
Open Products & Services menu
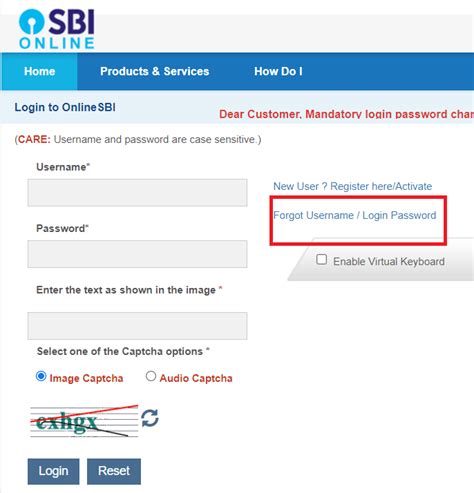coord(155,71)
